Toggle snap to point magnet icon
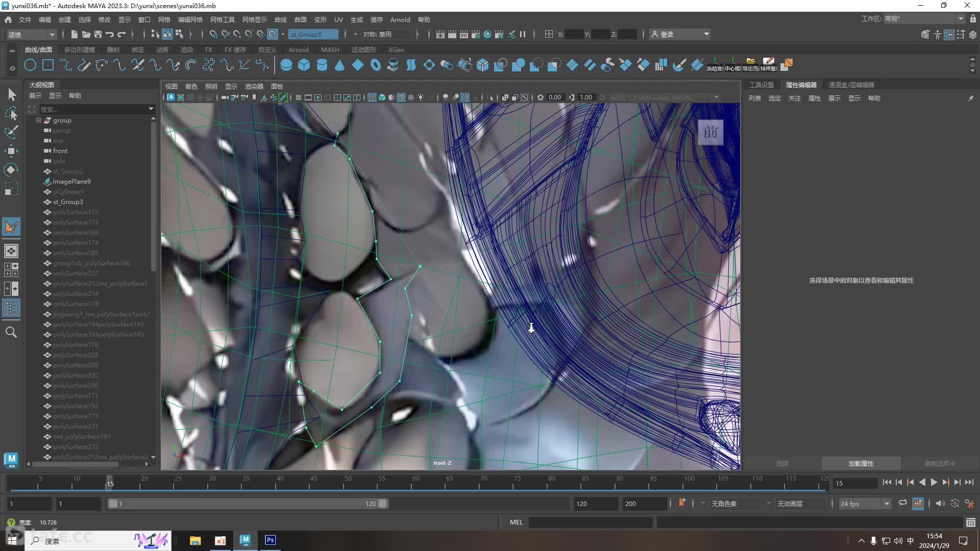 (x=237, y=34)
